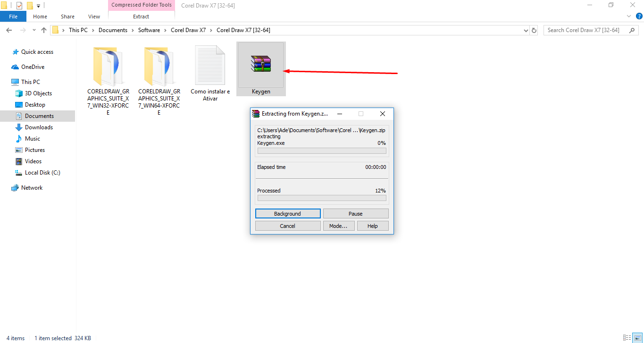The image size is (644, 343).
Task: Open the Keygen archive file icon
Action: [261, 64]
